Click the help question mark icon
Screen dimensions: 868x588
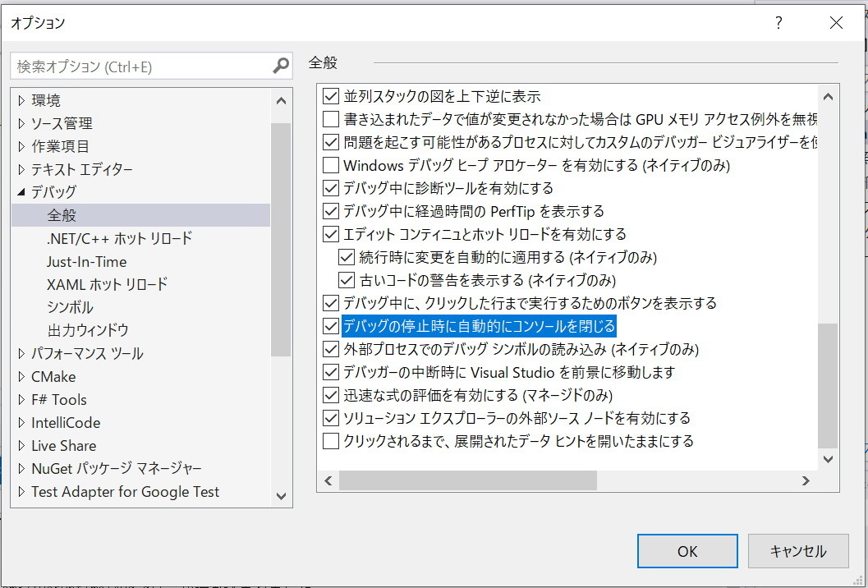click(x=778, y=24)
